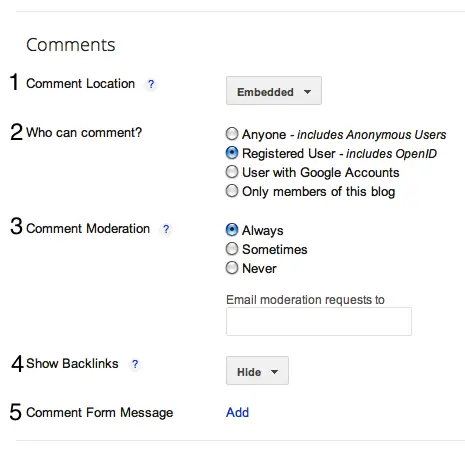Click the Comment Form Message label
The image size is (465, 452).
100,413
